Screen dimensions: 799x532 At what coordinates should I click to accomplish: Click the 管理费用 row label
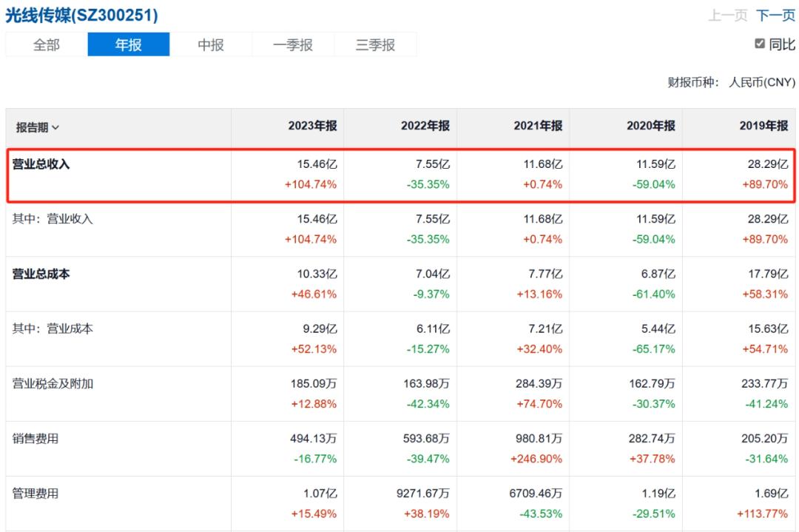point(36,494)
